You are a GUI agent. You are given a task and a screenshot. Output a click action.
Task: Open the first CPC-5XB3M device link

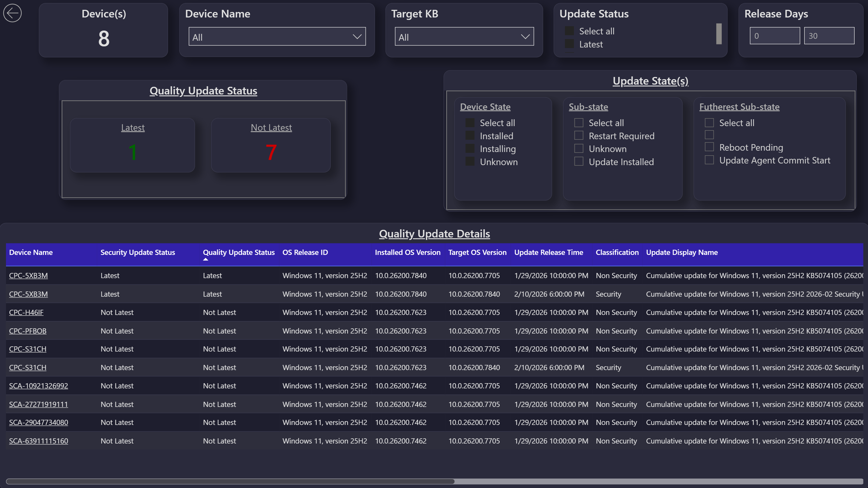coord(28,276)
